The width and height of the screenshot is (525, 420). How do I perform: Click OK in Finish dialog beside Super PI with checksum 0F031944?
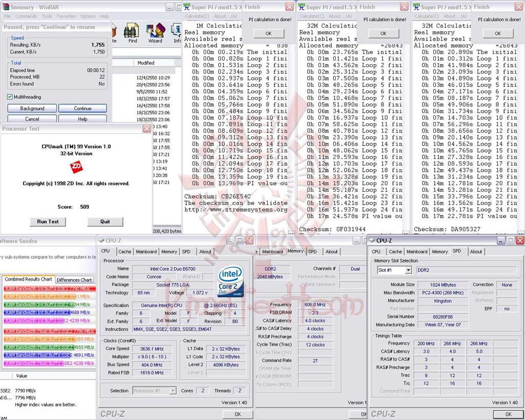coord(383,33)
